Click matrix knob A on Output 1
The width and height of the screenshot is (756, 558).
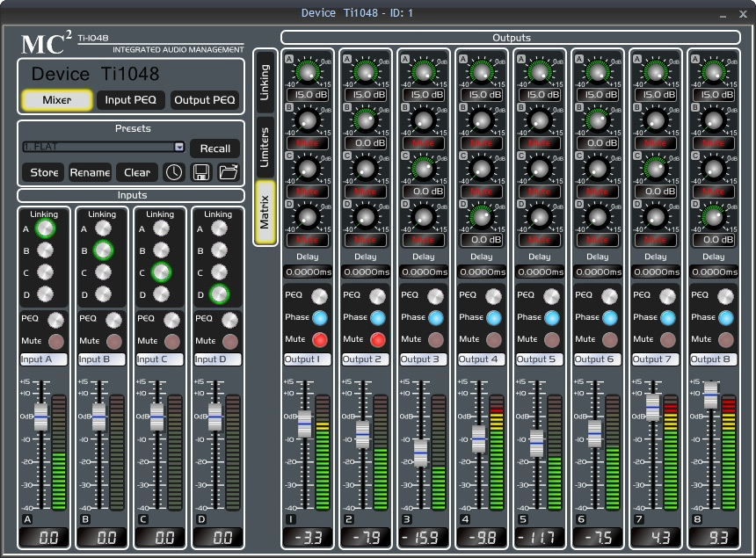pos(308,71)
